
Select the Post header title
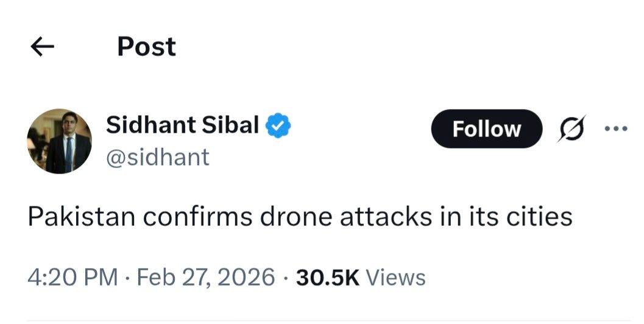click(x=146, y=47)
